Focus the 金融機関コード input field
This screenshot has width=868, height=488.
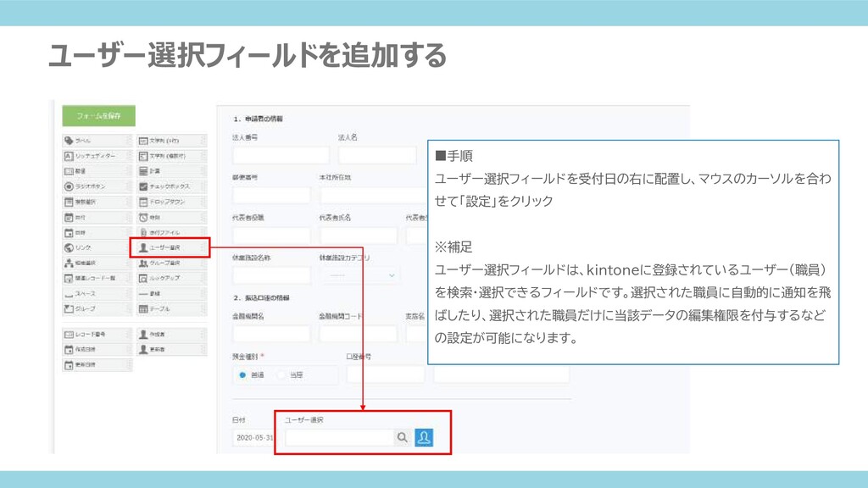[359, 333]
